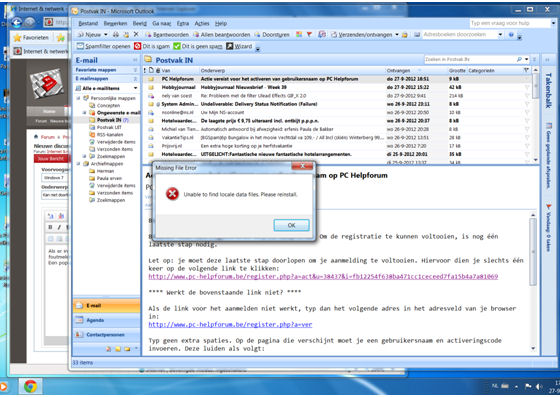
Task: Open the Nieuw dropdown arrow
Action: (106, 35)
